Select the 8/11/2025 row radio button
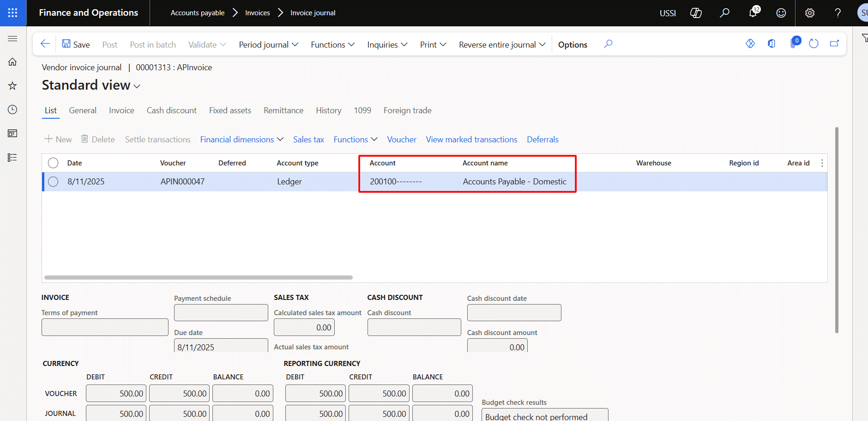The image size is (868, 421). pyautogui.click(x=53, y=182)
